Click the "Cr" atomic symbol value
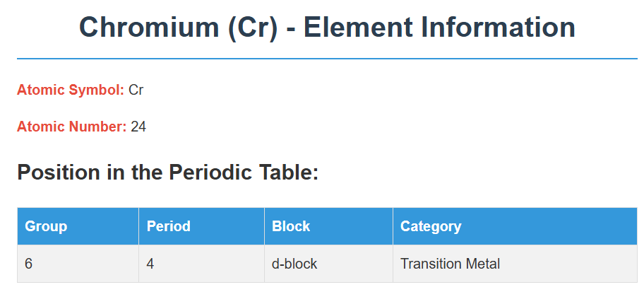644x304 pixels. [x=136, y=90]
